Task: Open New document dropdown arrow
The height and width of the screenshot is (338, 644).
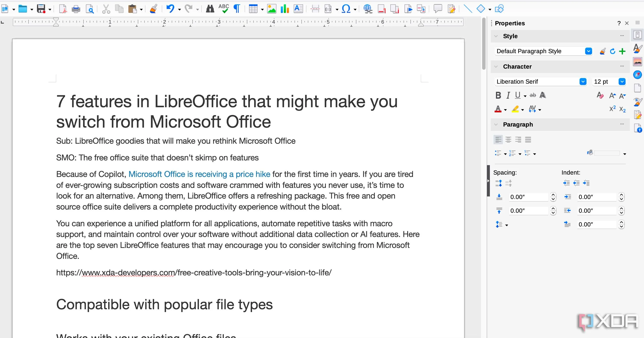Action: 14,10
